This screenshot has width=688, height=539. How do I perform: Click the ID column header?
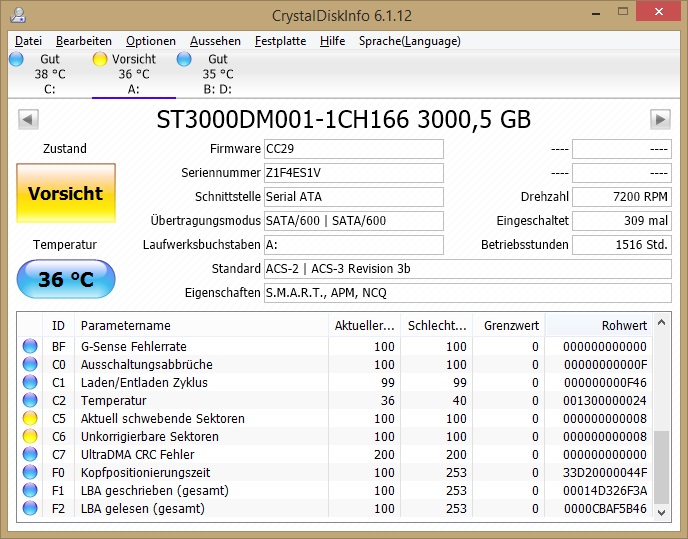(58, 326)
